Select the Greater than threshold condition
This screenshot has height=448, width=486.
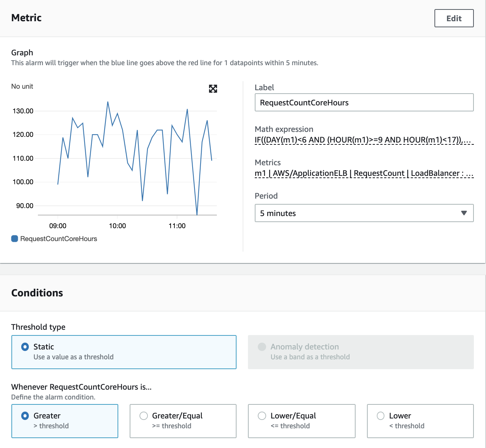pyautogui.click(x=25, y=415)
